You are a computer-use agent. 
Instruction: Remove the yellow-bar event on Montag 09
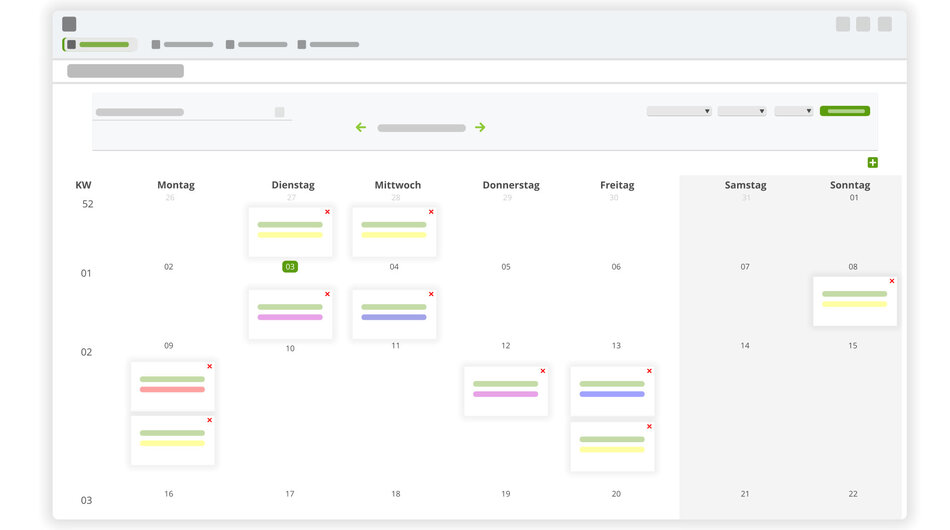[210, 420]
